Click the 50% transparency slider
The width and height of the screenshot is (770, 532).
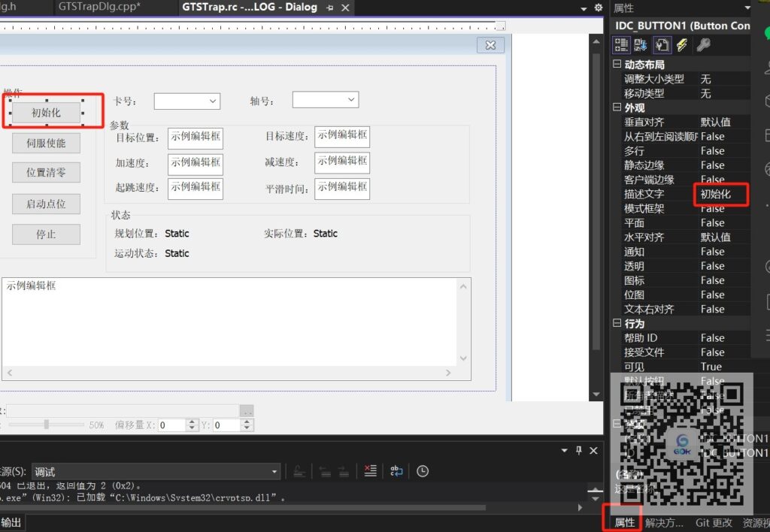[x=46, y=425]
